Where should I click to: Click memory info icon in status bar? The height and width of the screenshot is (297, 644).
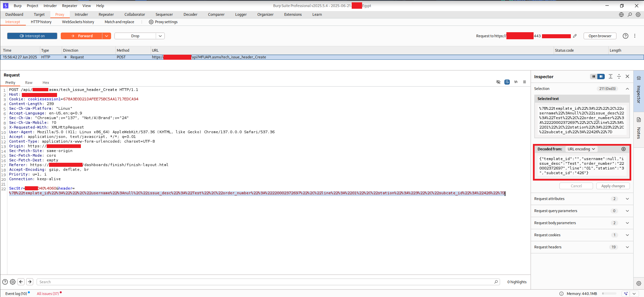point(561,294)
